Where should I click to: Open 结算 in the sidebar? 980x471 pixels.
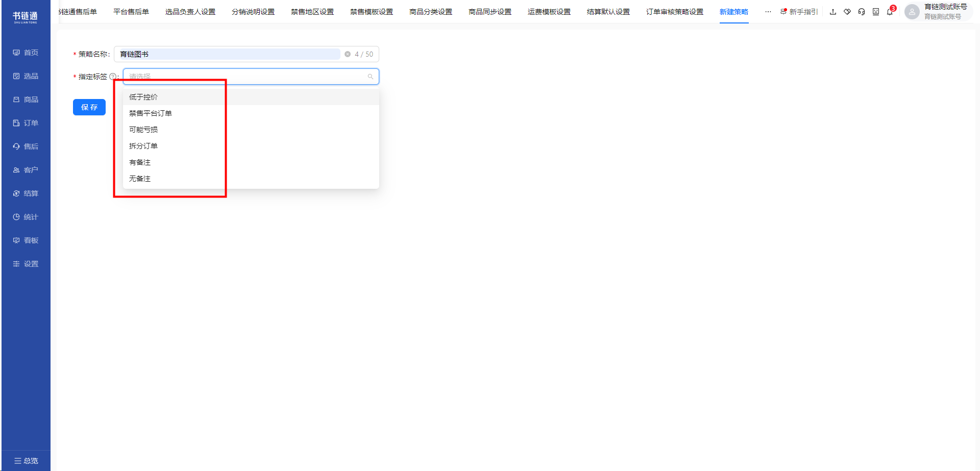(x=26, y=193)
